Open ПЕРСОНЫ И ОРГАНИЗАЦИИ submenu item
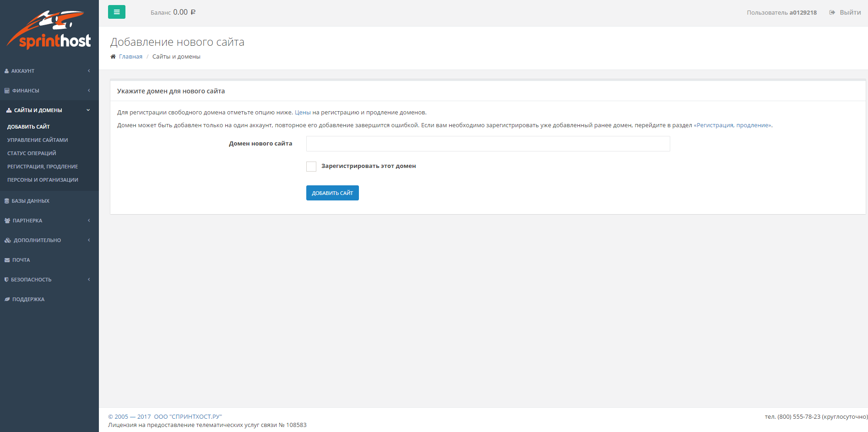The width and height of the screenshot is (868, 432). pos(43,180)
